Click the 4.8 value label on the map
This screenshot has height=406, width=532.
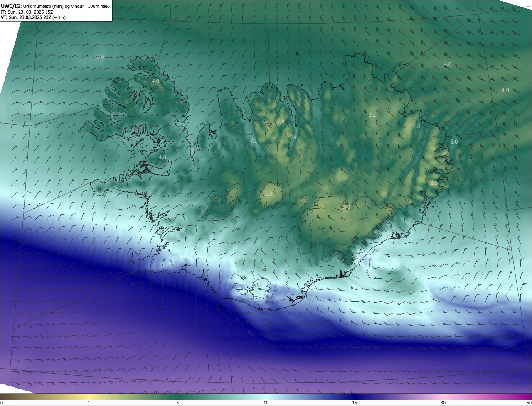[163, 157]
